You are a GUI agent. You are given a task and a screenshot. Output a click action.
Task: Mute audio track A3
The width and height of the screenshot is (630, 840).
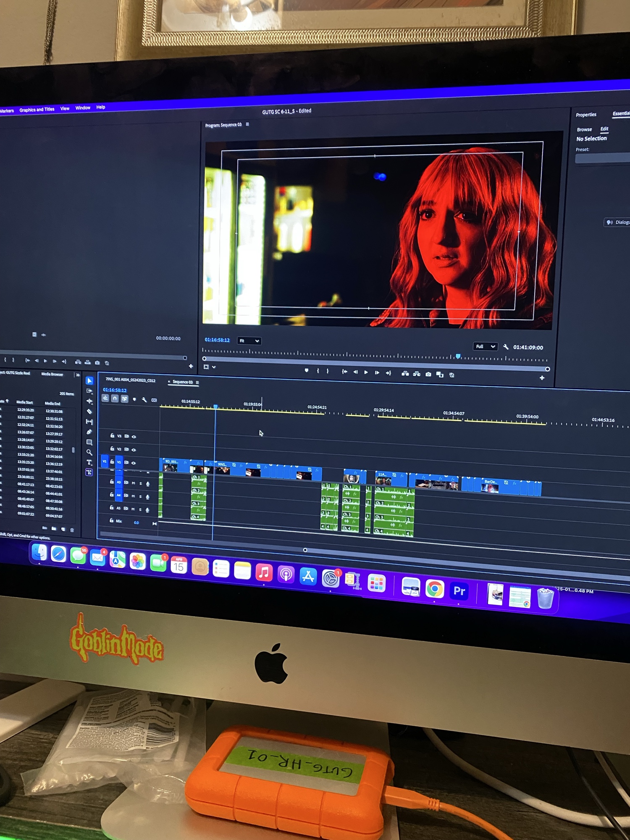click(134, 483)
